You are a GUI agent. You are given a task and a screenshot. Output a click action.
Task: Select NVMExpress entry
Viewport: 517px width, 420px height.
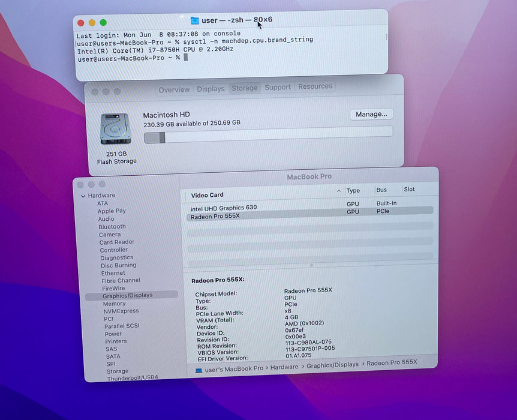click(x=121, y=311)
